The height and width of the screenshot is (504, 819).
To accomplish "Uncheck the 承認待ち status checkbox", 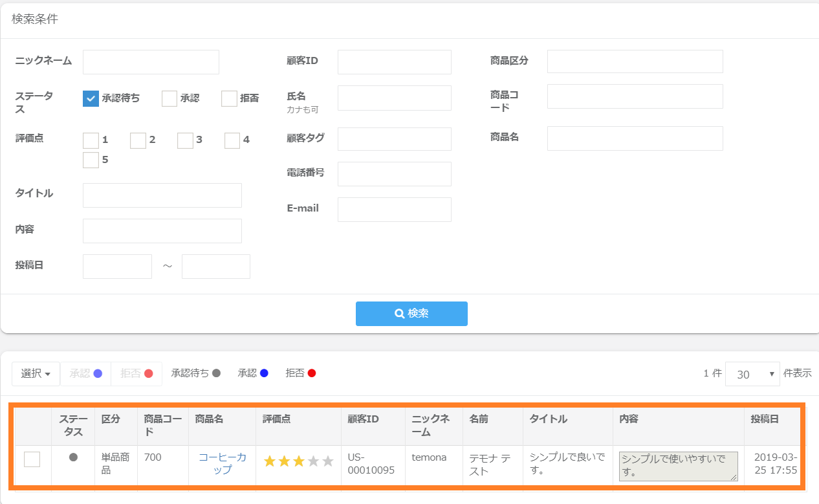I will 91,98.
